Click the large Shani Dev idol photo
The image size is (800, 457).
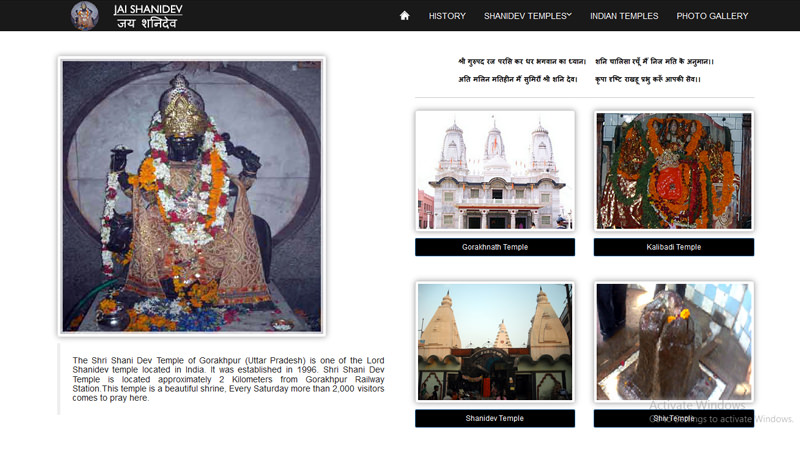coord(192,195)
